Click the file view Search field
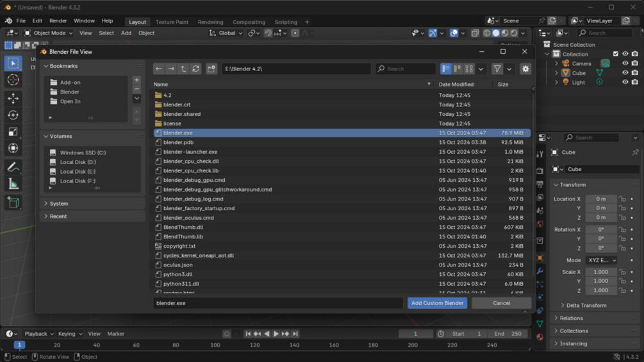 [x=406, y=69]
